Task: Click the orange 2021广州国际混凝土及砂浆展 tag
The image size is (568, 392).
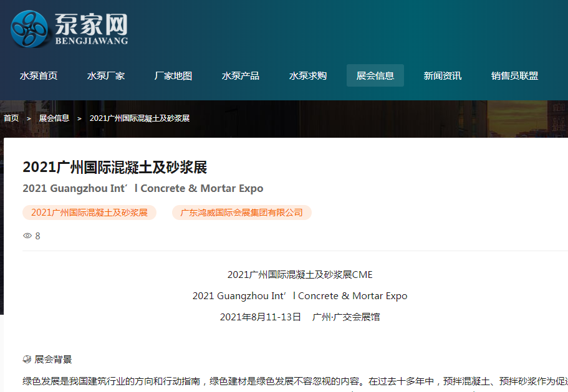Action: click(89, 213)
